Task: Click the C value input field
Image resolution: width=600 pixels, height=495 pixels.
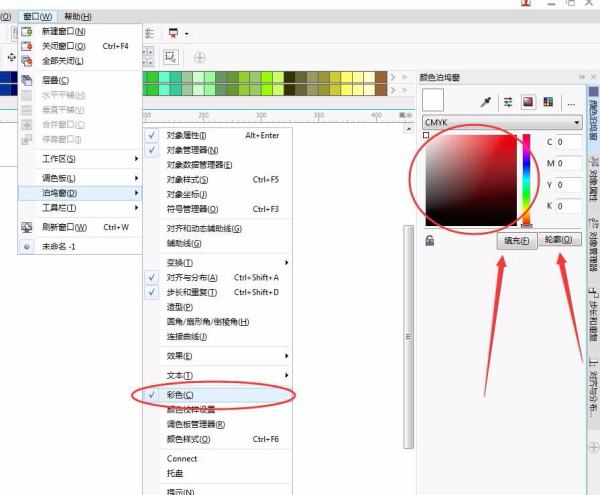Action: (569, 142)
